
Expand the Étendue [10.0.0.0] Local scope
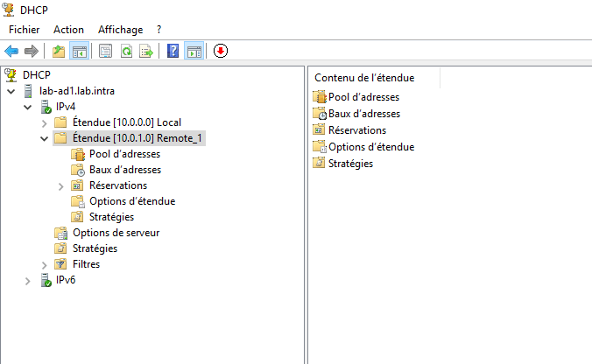tap(44, 123)
